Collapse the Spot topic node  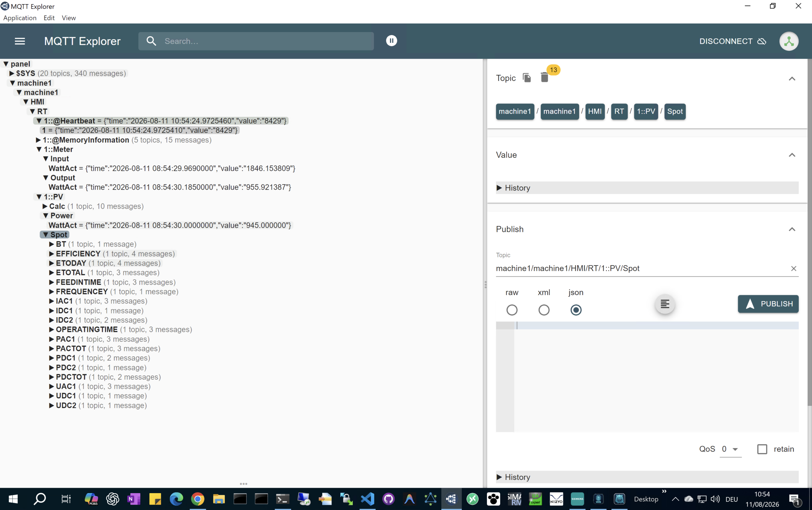[45, 235]
